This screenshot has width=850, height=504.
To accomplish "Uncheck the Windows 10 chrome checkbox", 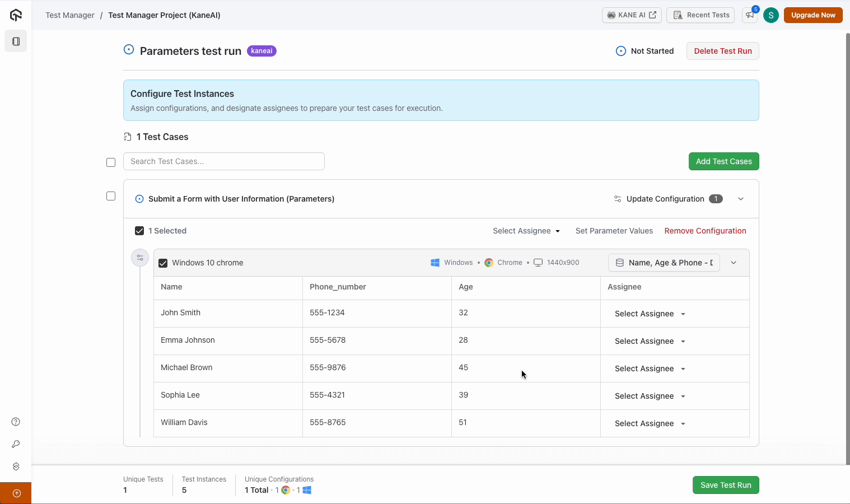I will [x=163, y=263].
